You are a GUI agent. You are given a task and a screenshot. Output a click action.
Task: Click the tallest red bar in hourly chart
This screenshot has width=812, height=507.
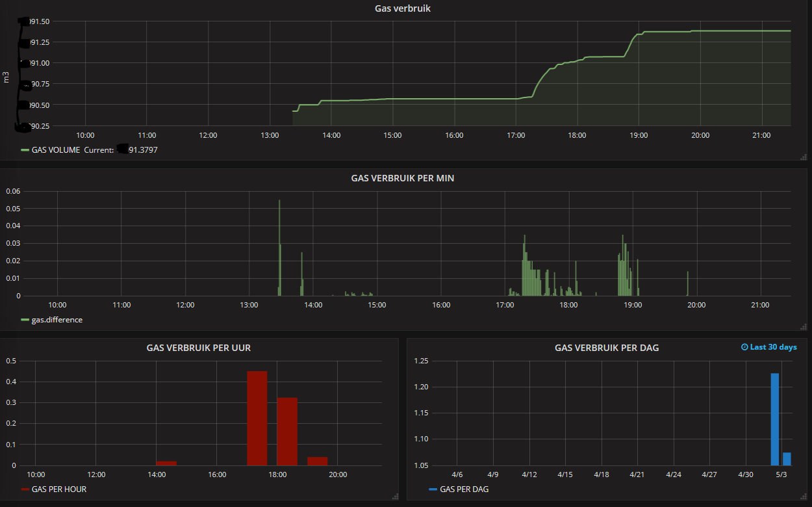coord(257,419)
